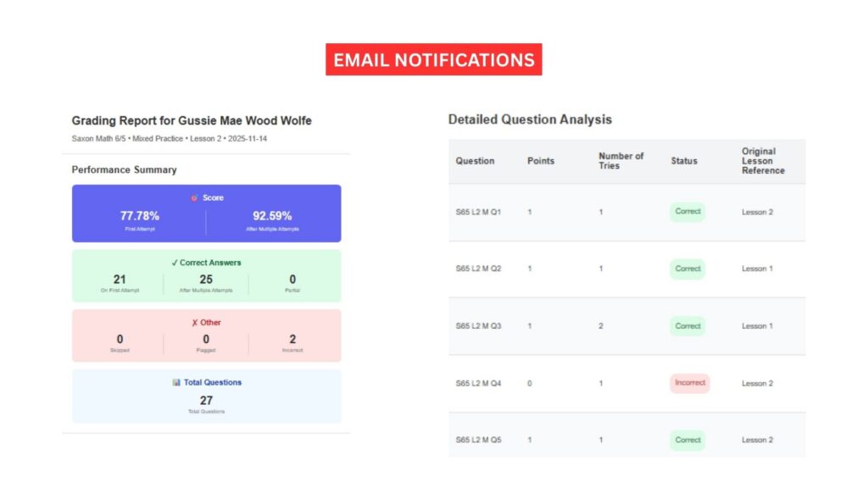
Task: Select the Correct badge for S65 L2 M Q1
Action: click(687, 212)
